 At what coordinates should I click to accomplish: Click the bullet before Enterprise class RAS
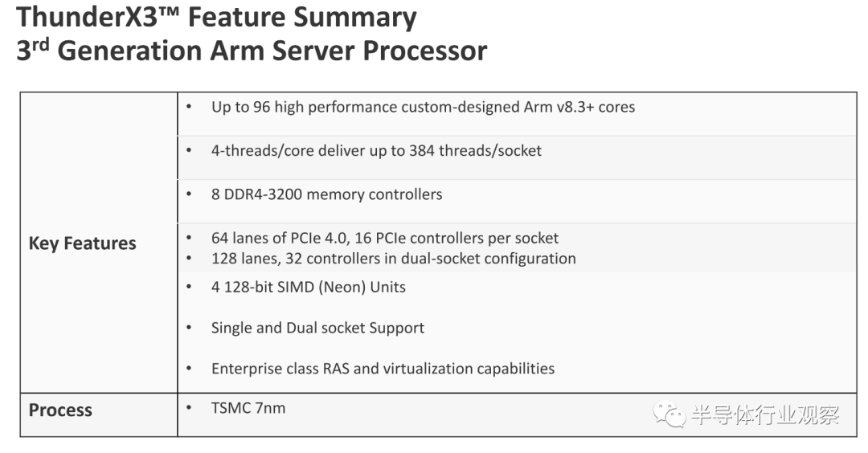pos(189,368)
